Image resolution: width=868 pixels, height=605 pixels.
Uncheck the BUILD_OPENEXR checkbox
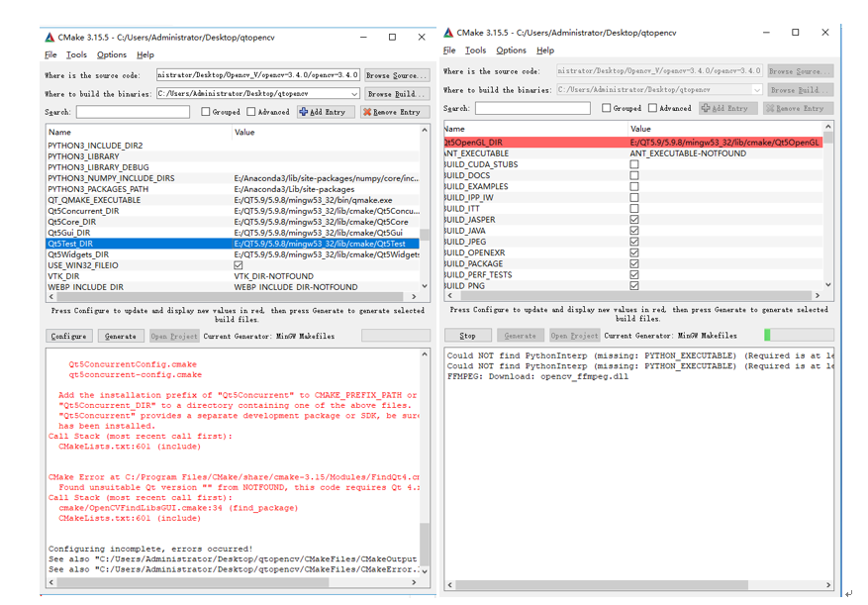pyautogui.click(x=634, y=252)
